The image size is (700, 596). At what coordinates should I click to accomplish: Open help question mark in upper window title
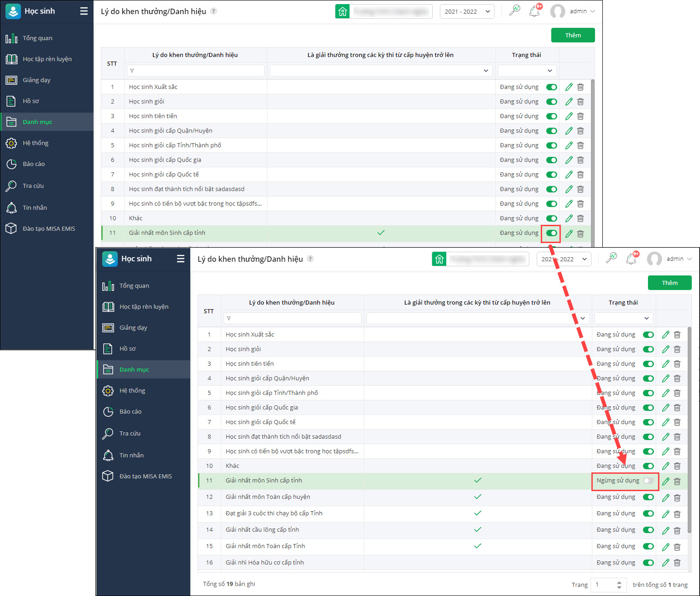click(214, 11)
